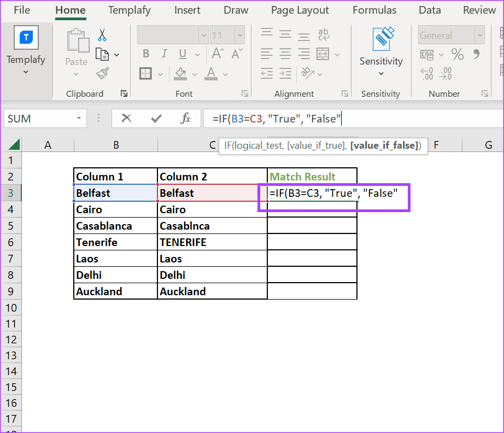The image size is (504, 433).
Task: Toggle Underline formatting
Action: pyautogui.click(x=183, y=54)
